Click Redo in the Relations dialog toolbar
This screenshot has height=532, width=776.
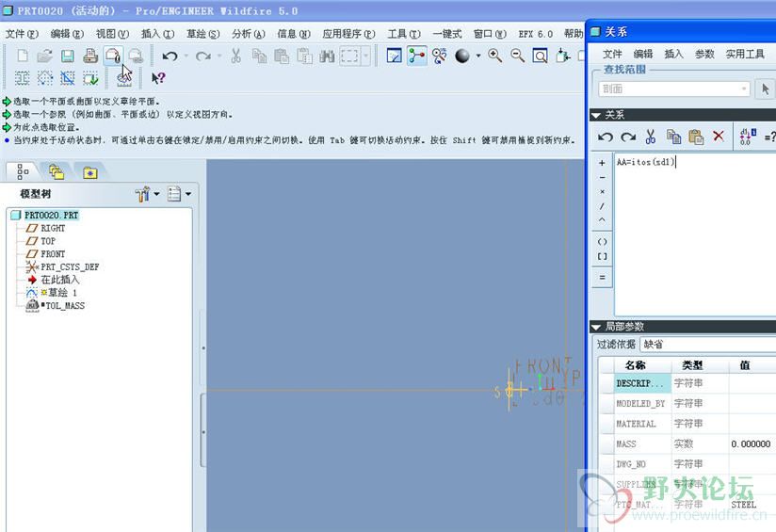628,137
